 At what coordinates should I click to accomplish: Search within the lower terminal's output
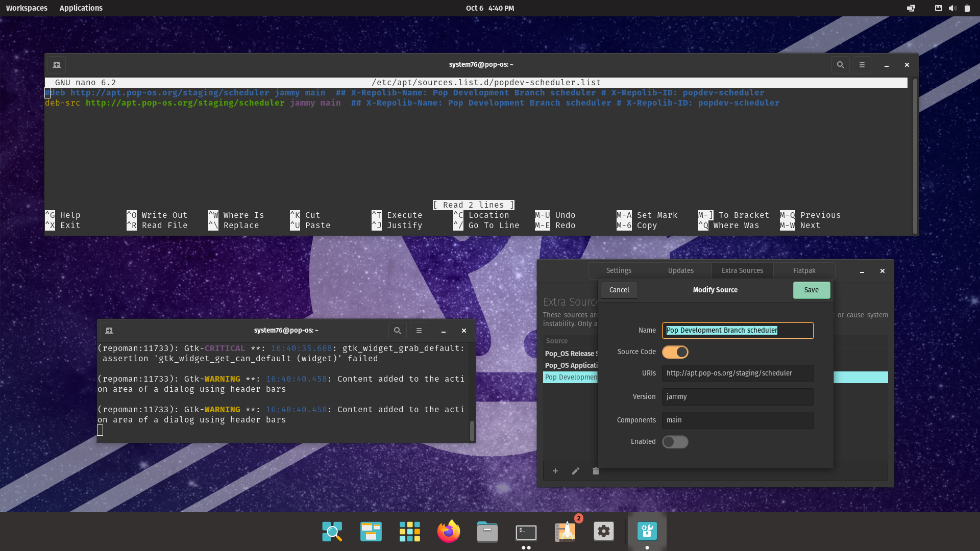(397, 330)
